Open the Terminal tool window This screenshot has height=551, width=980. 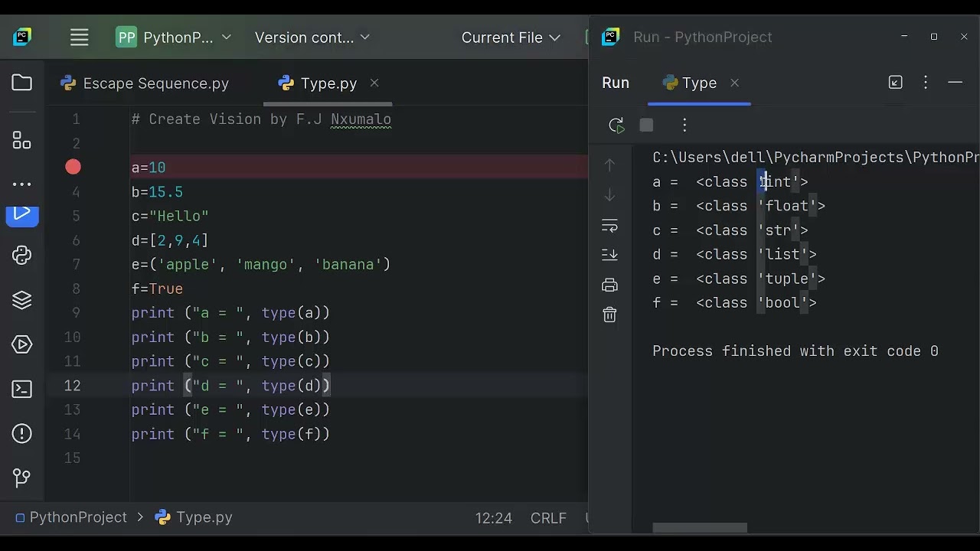22,390
